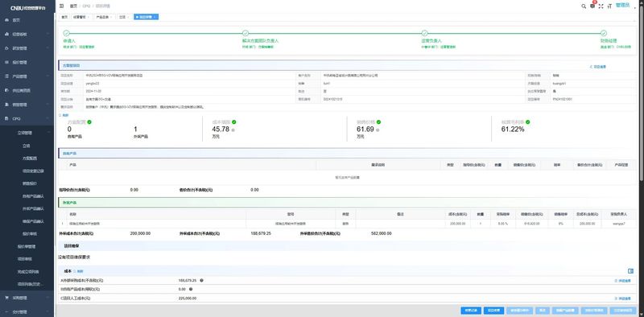Click 刷新 link beside 成本 heading
Viewport: 644px width, 317px height.
[x=78, y=271]
